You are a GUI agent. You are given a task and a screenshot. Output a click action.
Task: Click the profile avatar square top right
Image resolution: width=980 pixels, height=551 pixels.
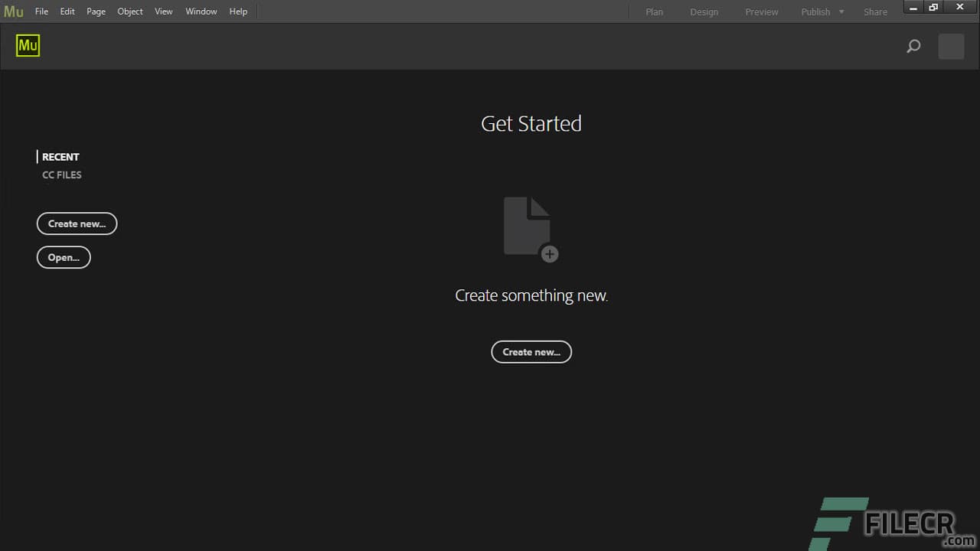(951, 46)
